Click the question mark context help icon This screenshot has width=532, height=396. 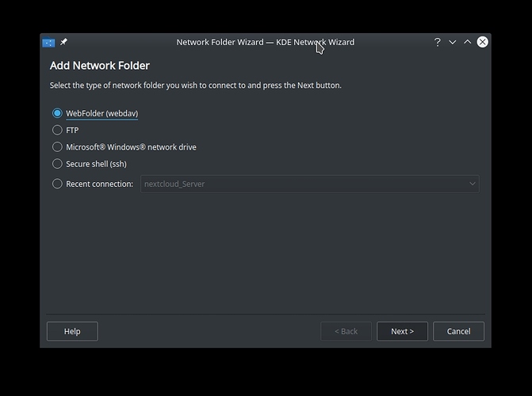437,42
